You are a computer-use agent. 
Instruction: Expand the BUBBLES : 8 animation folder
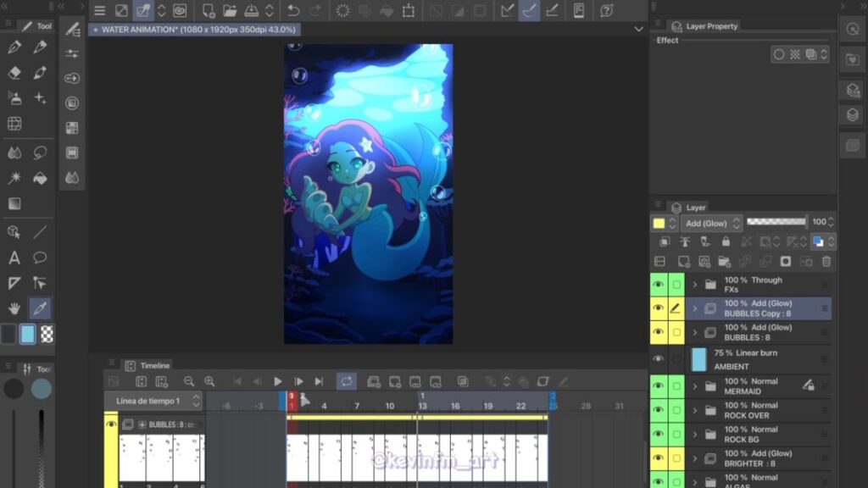pyautogui.click(x=695, y=332)
